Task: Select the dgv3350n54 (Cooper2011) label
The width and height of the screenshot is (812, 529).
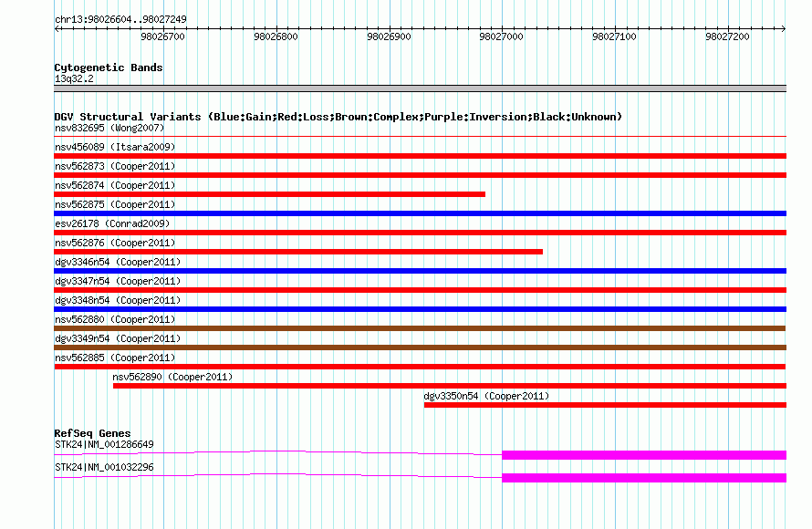Action: [486, 396]
